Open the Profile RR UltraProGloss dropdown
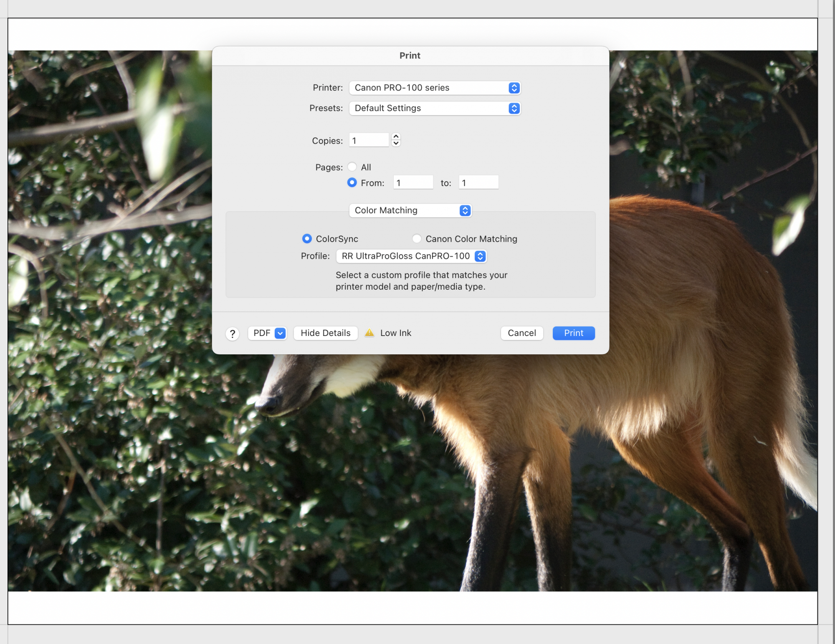Screen dimensions: 835x644 (411, 256)
